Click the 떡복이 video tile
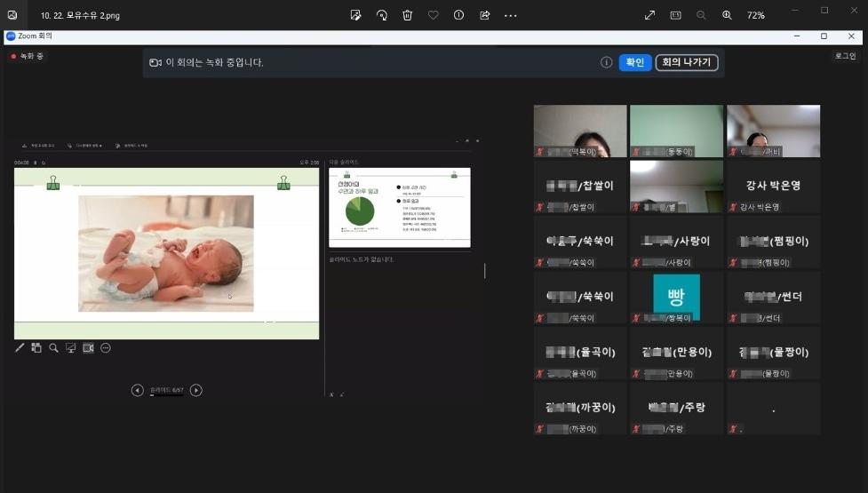This screenshot has width=868, height=493. [580, 131]
